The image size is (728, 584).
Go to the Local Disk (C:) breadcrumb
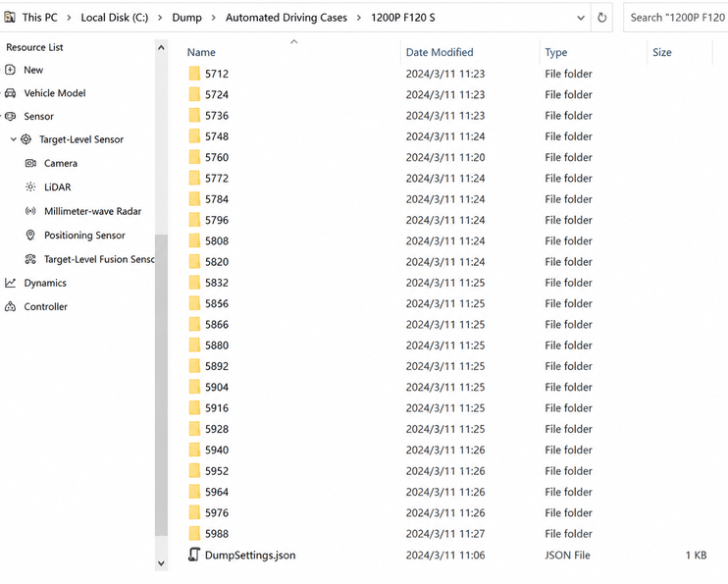(115, 18)
